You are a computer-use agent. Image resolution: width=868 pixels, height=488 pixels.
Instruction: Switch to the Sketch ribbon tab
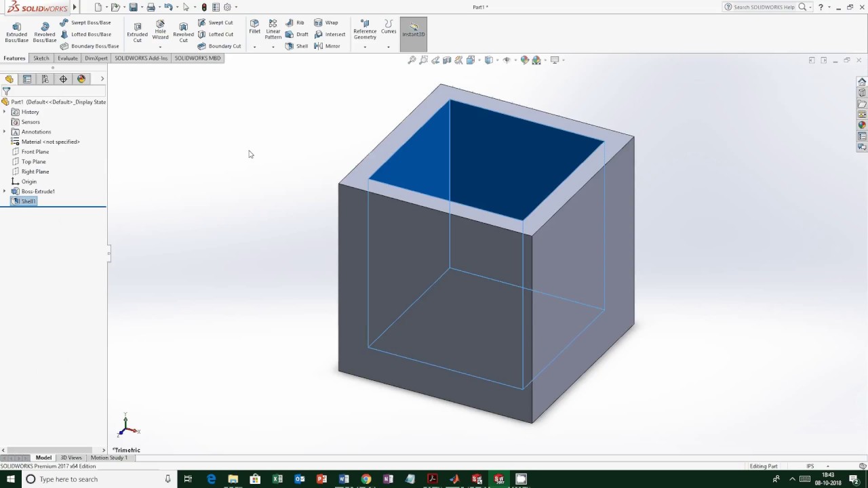pyautogui.click(x=41, y=58)
